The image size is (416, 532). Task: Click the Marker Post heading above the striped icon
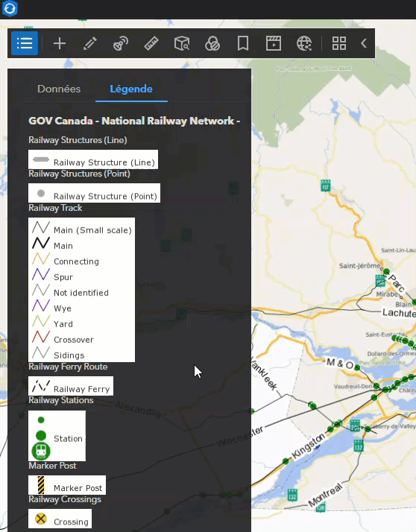(52, 466)
